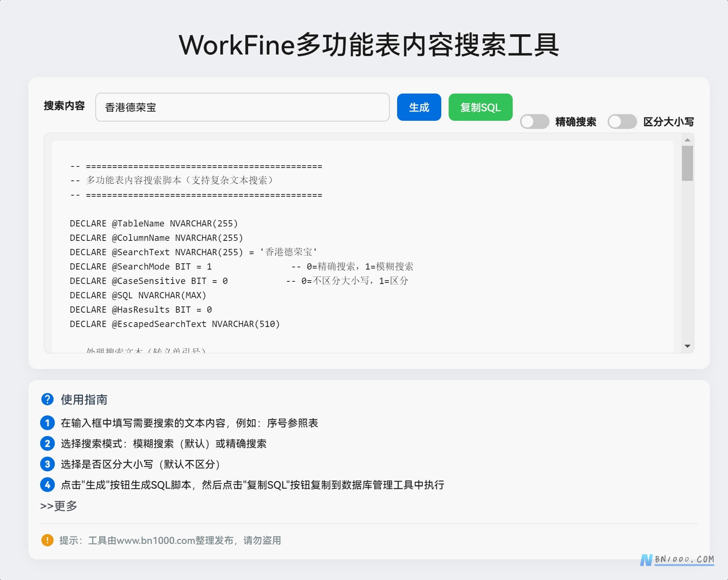Image resolution: width=728 pixels, height=580 pixels.
Task: Click the step 2 number badge
Action: click(x=47, y=443)
